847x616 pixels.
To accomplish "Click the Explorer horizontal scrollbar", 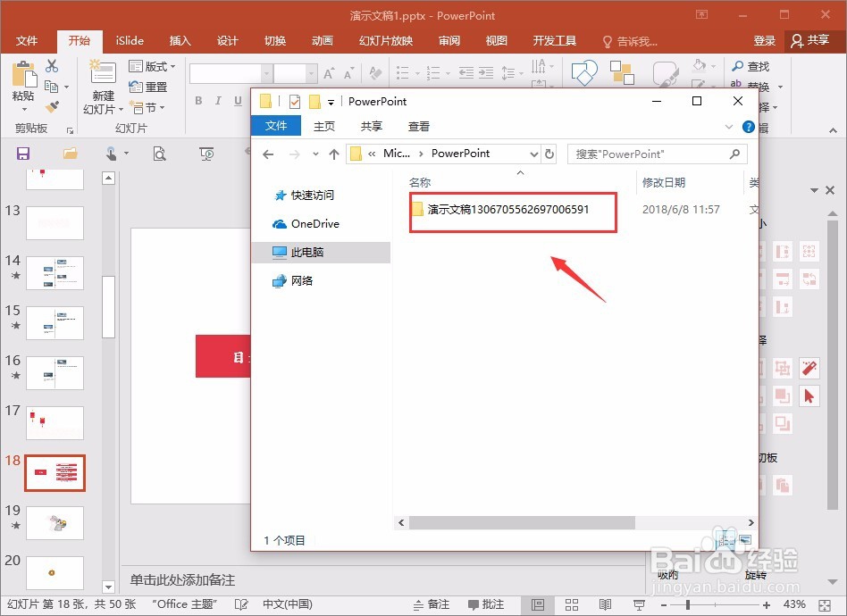I will [522, 522].
